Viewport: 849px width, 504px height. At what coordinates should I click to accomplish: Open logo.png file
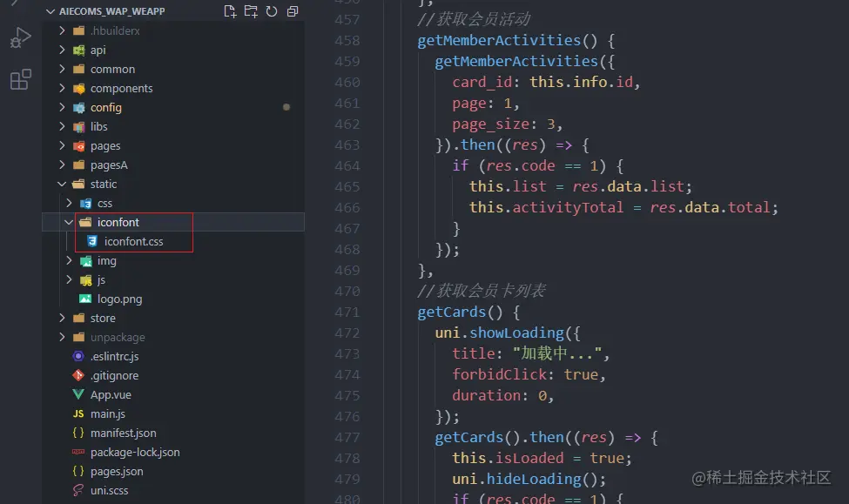[119, 299]
